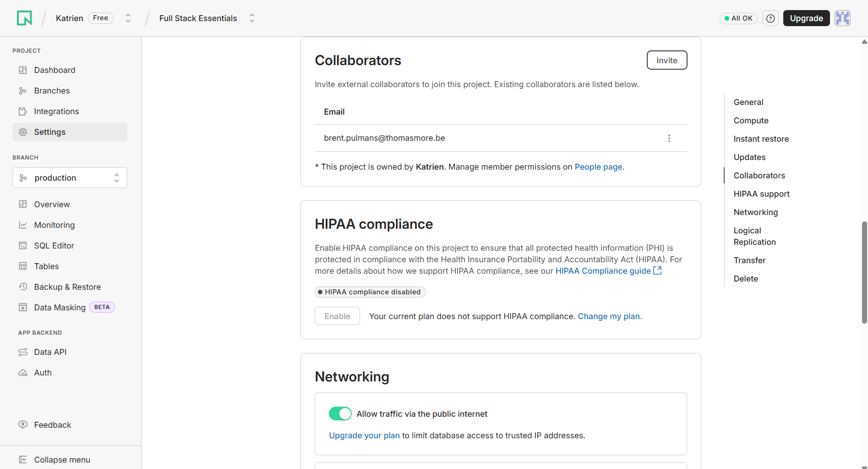Screen dimensions: 868x469
Task: Invite a new collaborator
Action: point(666,60)
